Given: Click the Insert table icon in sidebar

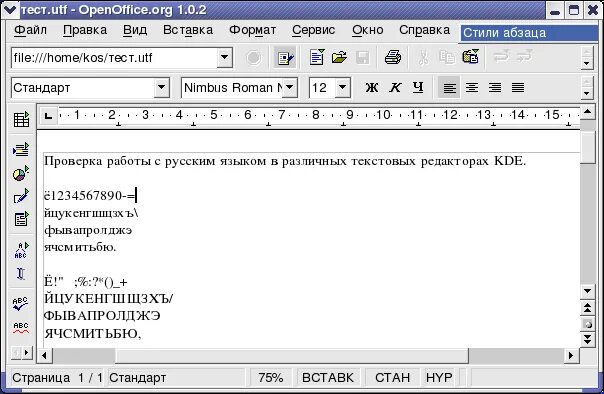Looking at the screenshot, I should [21, 119].
